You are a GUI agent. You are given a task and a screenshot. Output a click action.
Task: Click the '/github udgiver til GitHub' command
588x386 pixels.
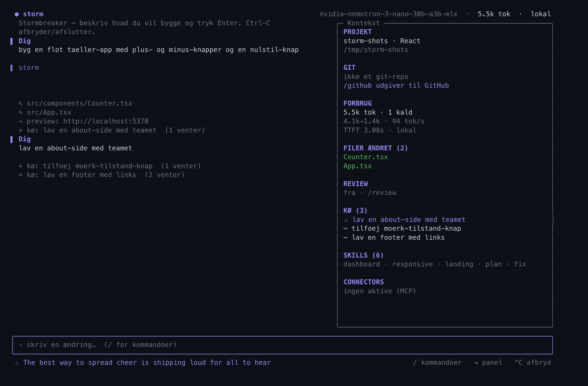pyautogui.click(x=396, y=86)
